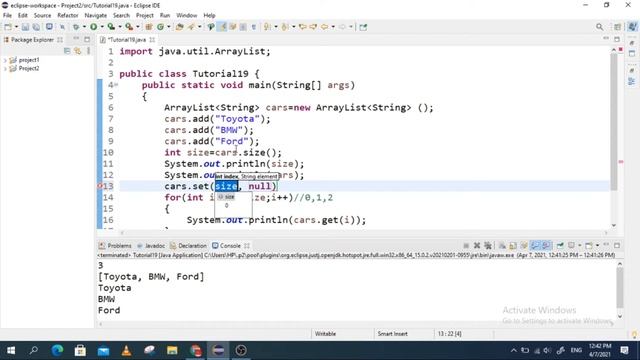640x360 pixels.
Task: Open VLC media player from taskbar
Action: [126, 350]
